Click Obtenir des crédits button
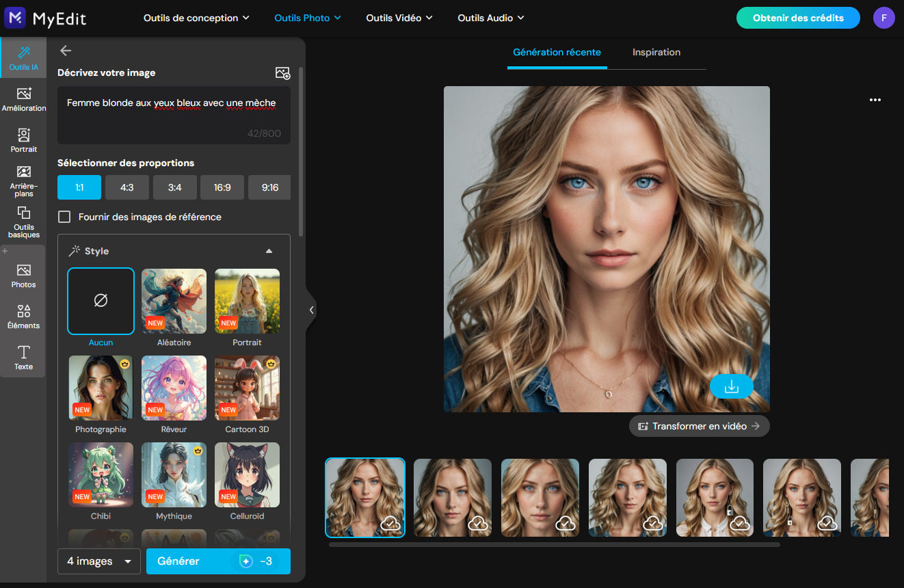This screenshot has width=904, height=588. click(x=798, y=18)
